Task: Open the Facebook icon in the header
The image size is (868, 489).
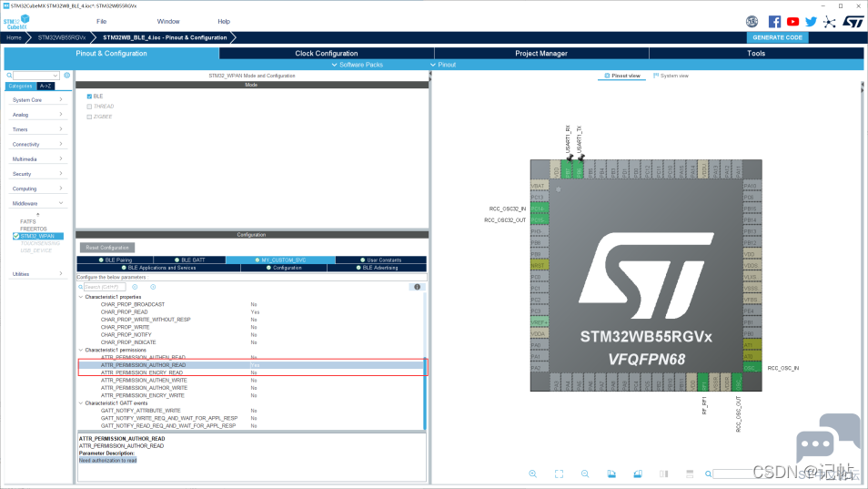Action: [x=774, y=22]
